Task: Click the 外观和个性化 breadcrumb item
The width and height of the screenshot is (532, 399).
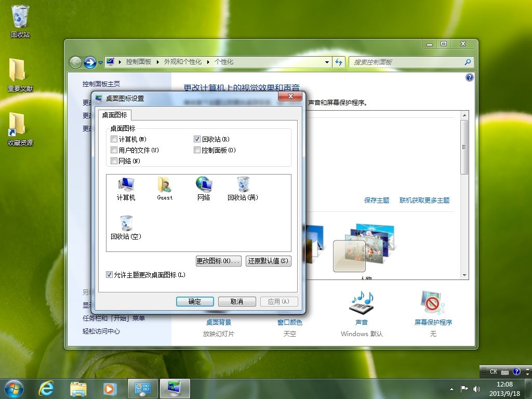Action: tap(182, 62)
